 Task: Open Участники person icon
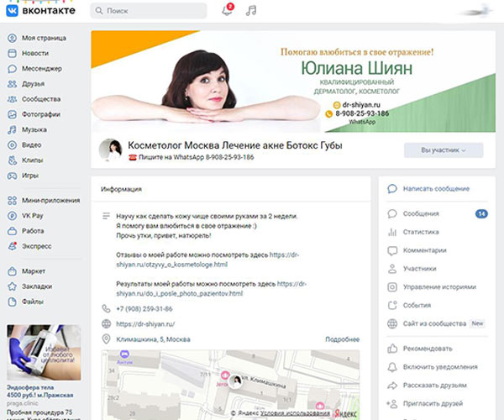pyautogui.click(x=392, y=269)
